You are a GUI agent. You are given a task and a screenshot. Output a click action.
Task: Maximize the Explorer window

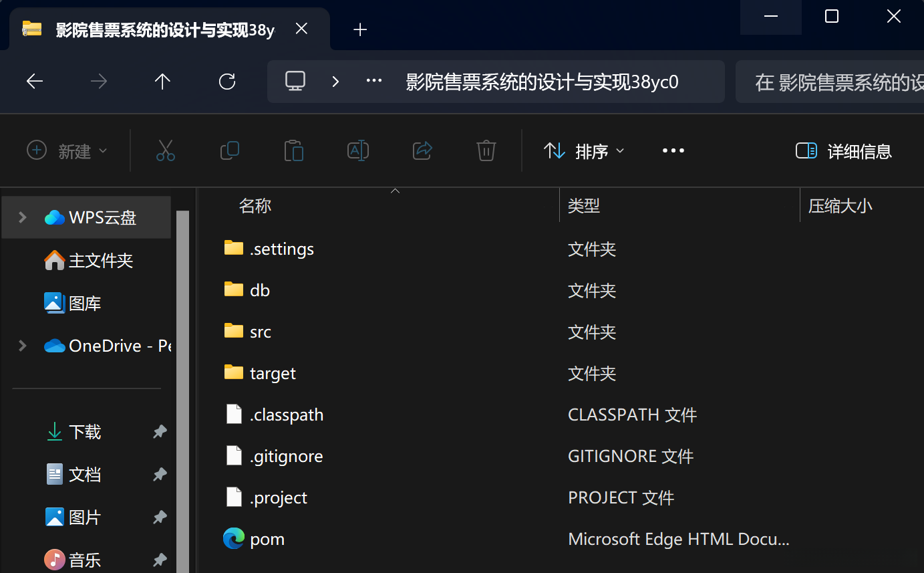pyautogui.click(x=832, y=17)
